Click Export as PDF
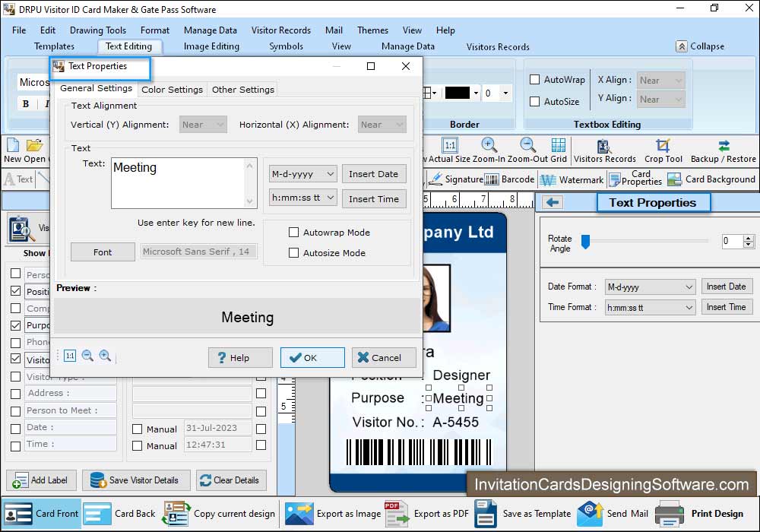Image resolution: width=760 pixels, height=532 pixels. click(x=426, y=514)
